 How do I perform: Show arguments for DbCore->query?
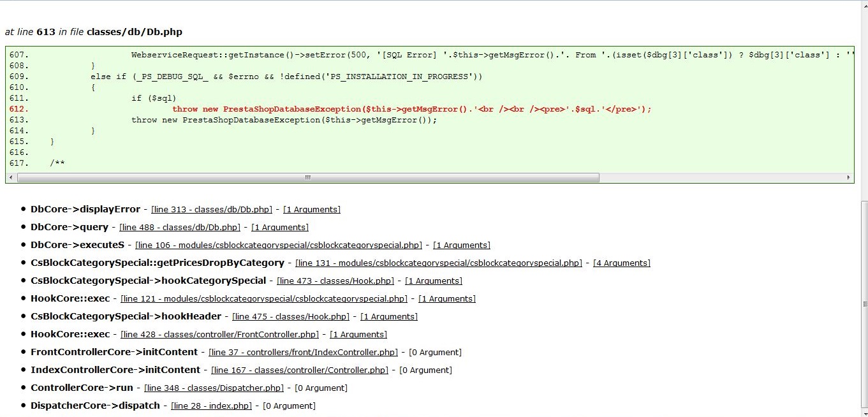tap(280, 227)
